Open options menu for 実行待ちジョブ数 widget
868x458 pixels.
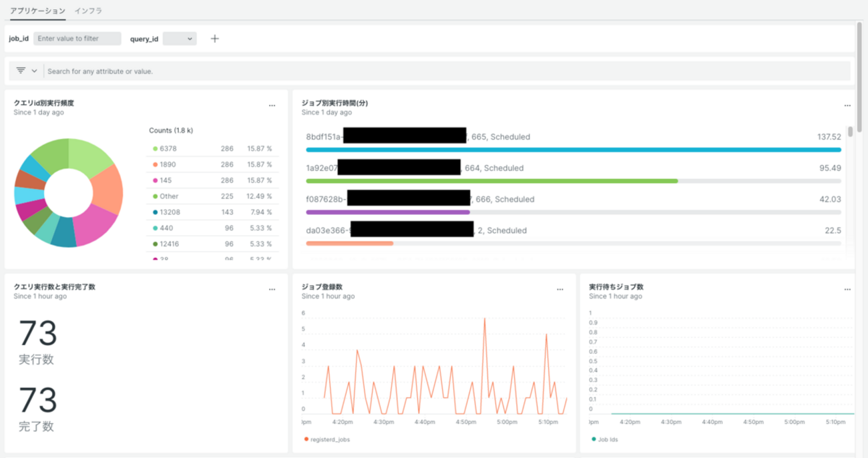(847, 289)
